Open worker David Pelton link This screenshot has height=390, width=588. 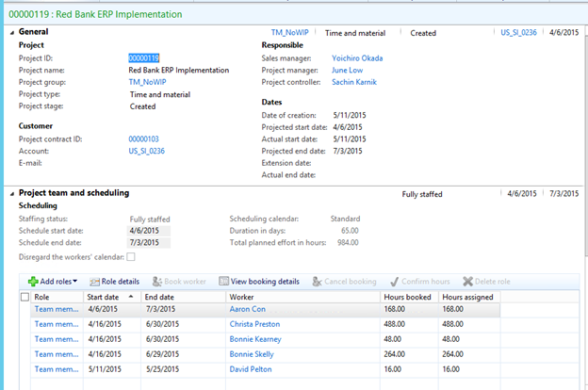pos(251,369)
